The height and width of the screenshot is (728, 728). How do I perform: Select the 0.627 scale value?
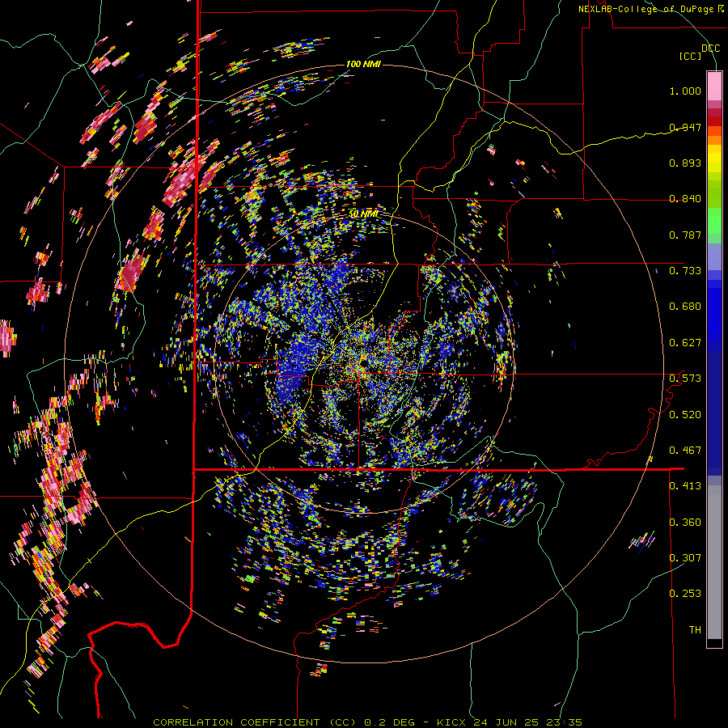685,343
